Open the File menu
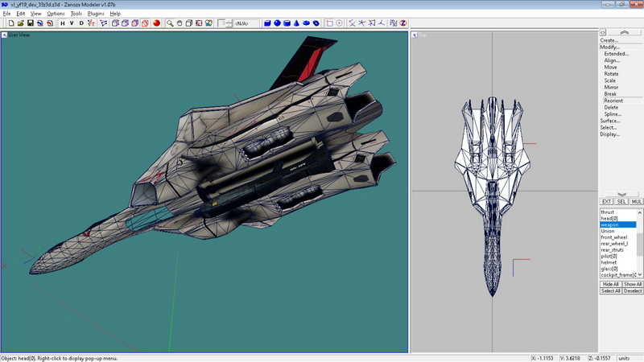Viewport: 644px width, 362px height. [x=6, y=14]
